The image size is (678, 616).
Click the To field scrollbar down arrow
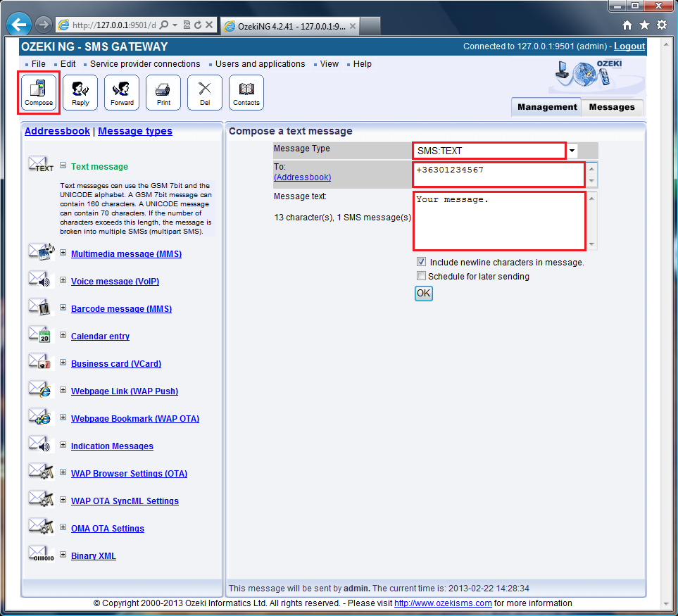pyautogui.click(x=591, y=181)
